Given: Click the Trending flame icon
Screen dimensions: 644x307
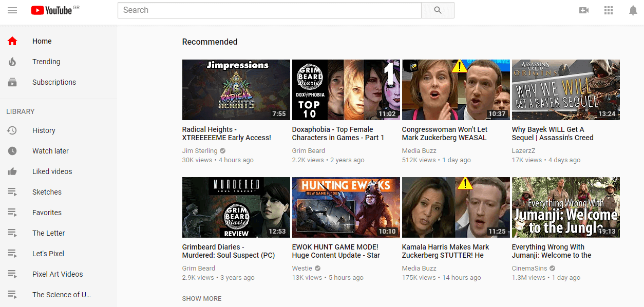Looking at the screenshot, I should tap(12, 62).
